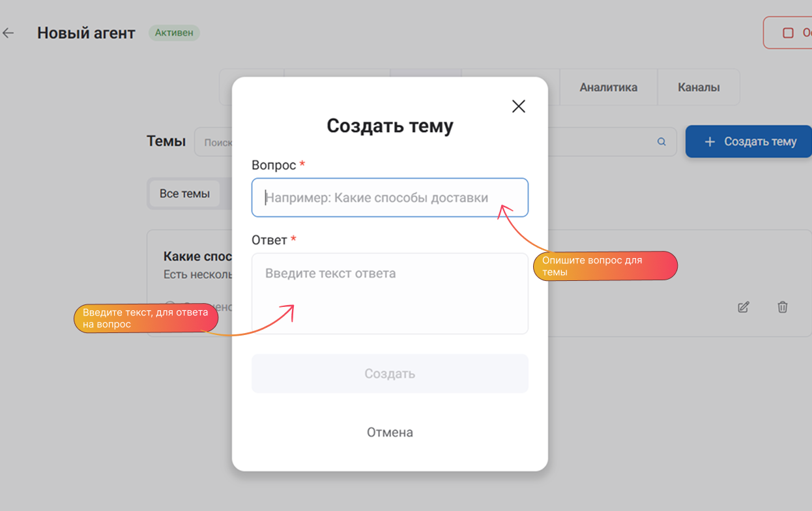Switch to the Аналитика tab
Image resolution: width=812 pixels, height=511 pixels.
[x=608, y=87]
